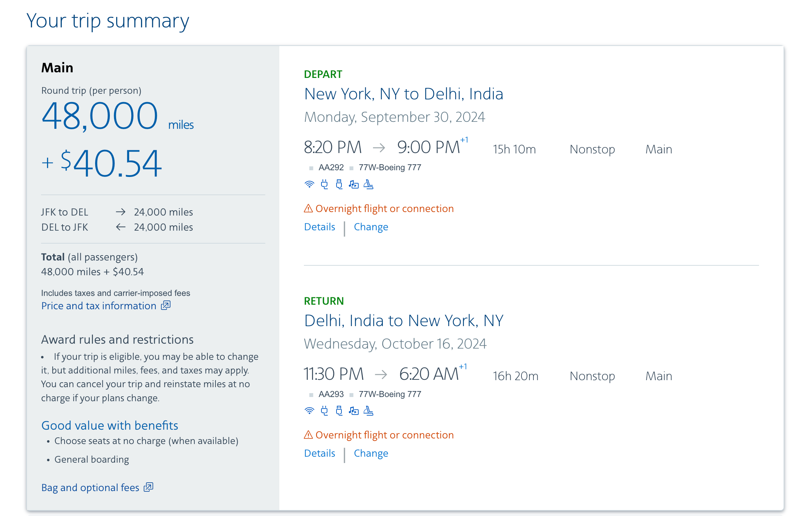Click external link icon beside Bag fees
Viewport: 812px width, 516px height.
148,487
